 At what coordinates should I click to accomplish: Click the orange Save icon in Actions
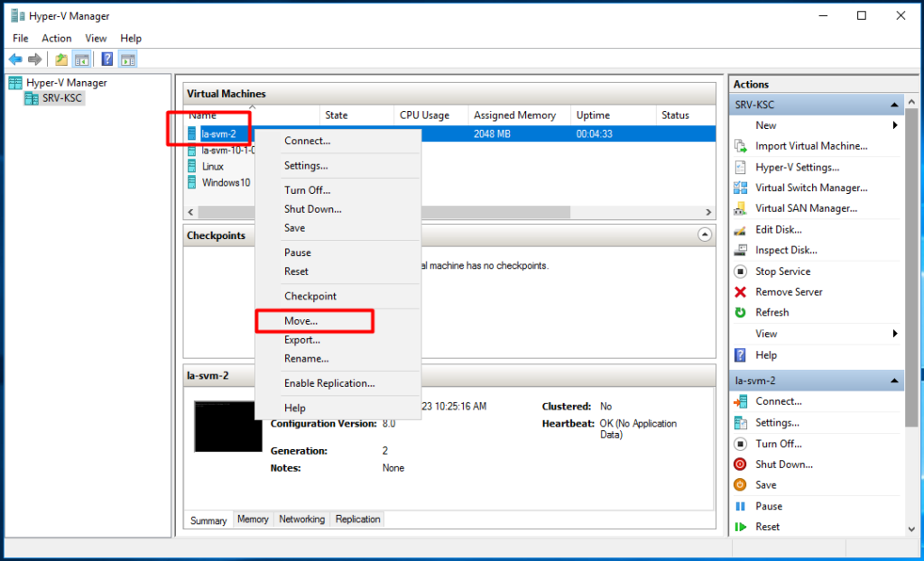740,485
